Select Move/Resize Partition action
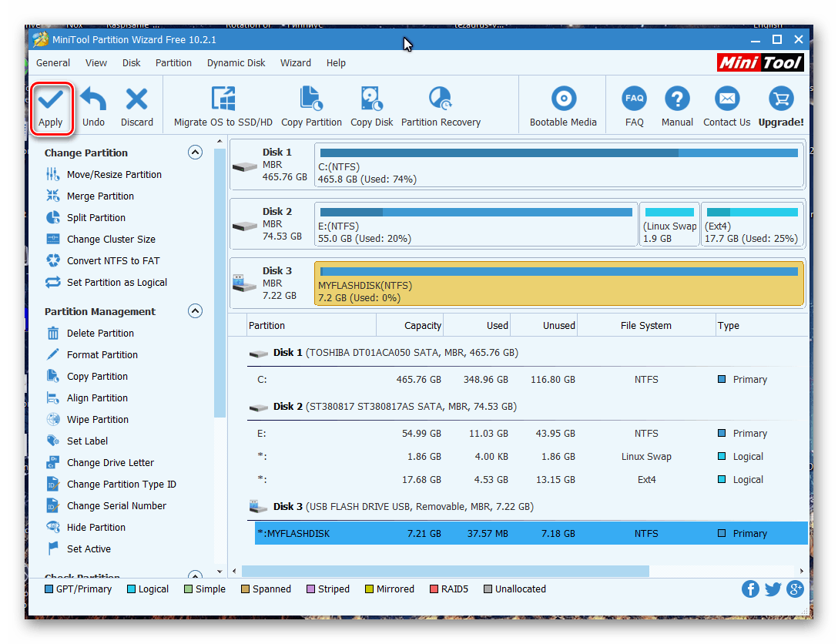 (x=114, y=175)
